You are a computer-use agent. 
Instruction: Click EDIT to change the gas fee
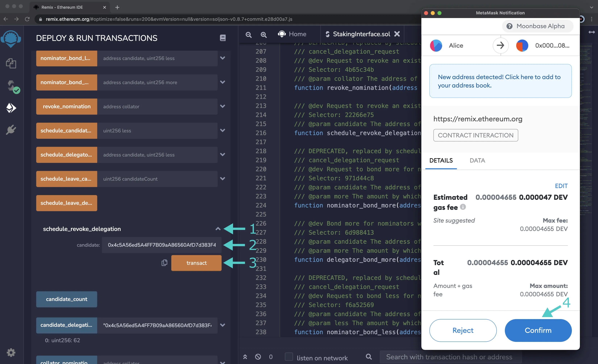pos(561,186)
